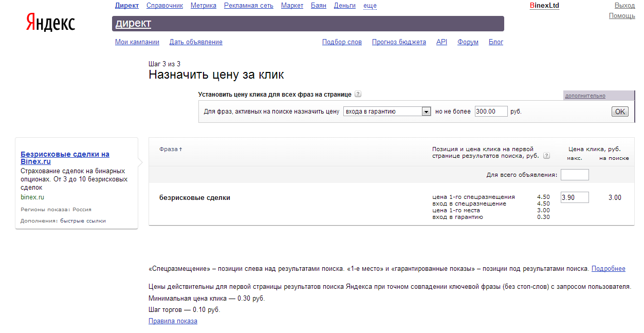
Task: Open Баян in top navigation
Action: pos(319,6)
